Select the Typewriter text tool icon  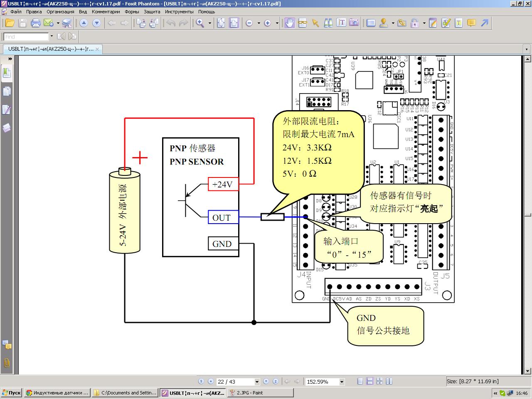[459, 23]
